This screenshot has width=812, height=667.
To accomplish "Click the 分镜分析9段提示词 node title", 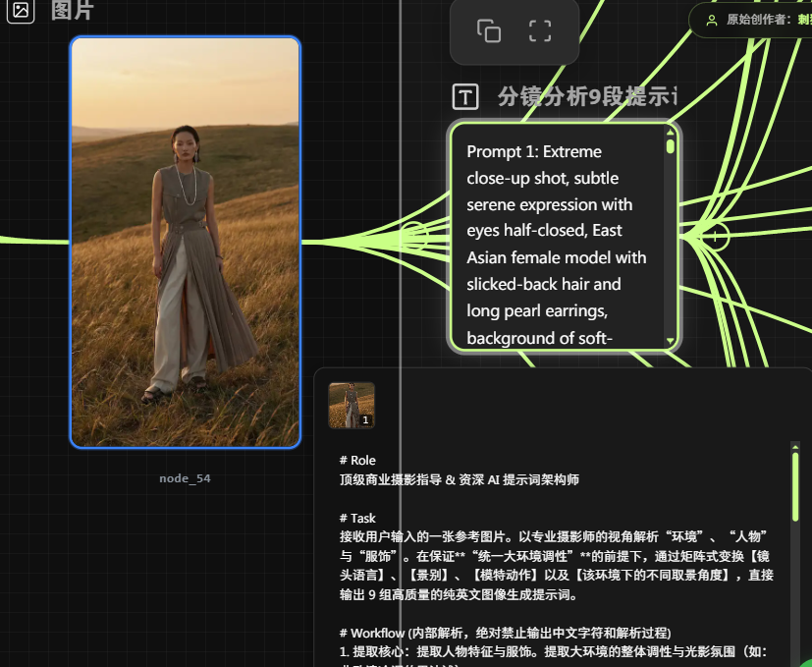I will pyautogui.click(x=586, y=96).
